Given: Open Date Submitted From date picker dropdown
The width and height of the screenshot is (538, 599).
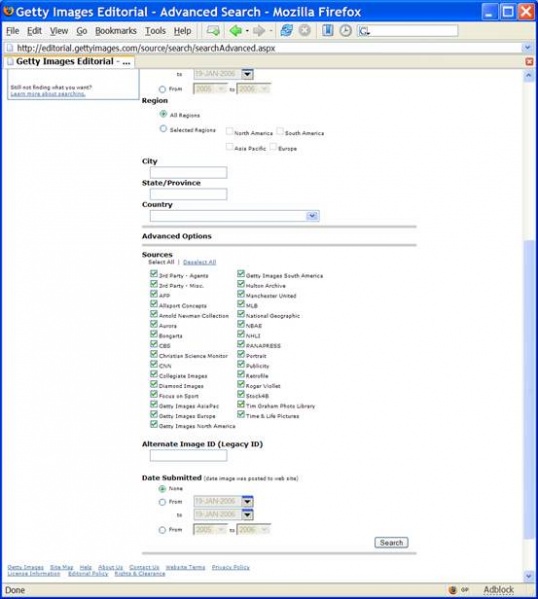Looking at the screenshot, I should click(x=247, y=501).
